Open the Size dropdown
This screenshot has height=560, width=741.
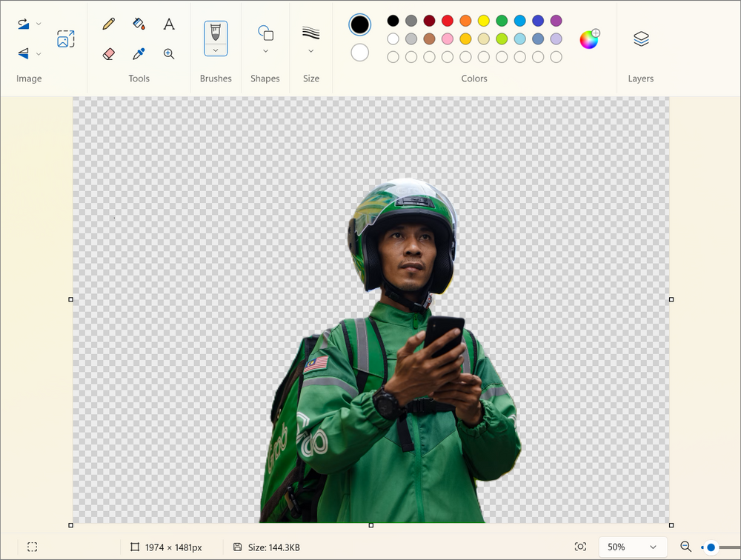(x=310, y=52)
